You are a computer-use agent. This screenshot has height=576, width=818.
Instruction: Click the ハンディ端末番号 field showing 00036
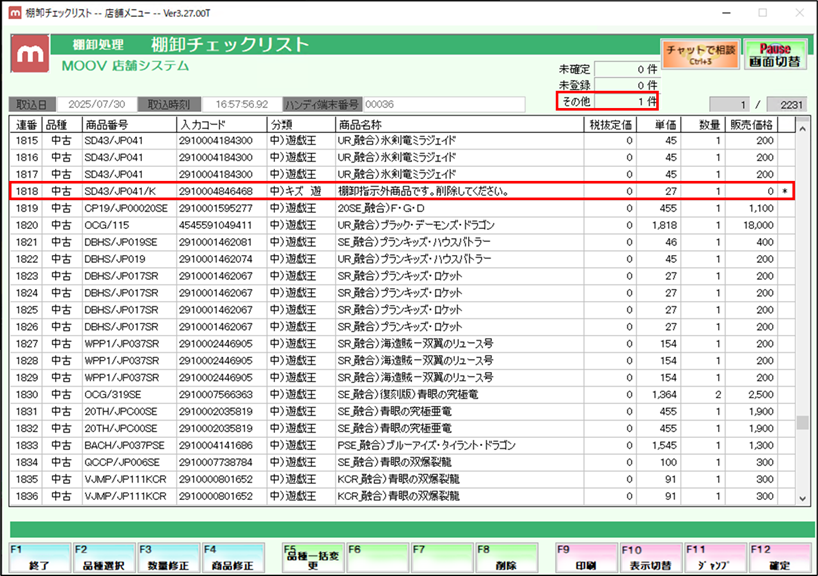coord(443,104)
